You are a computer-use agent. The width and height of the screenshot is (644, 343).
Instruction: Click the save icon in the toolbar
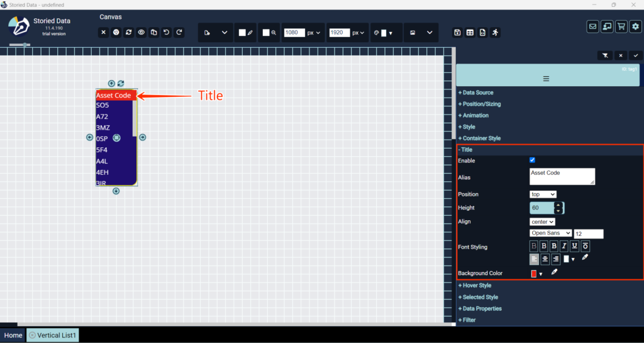click(x=458, y=33)
